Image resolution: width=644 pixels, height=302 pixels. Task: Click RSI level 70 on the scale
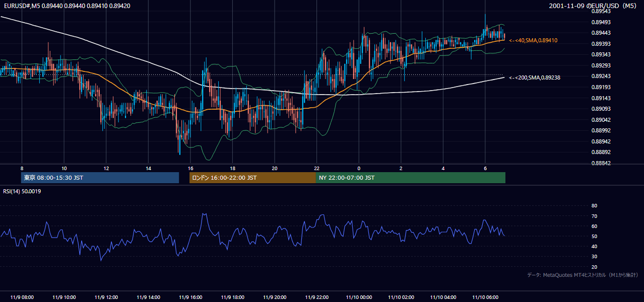click(x=594, y=216)
